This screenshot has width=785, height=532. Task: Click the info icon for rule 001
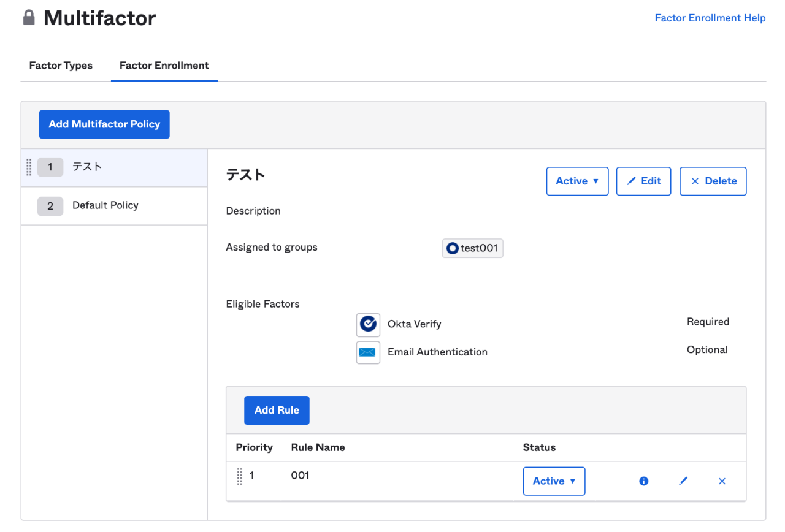pyautogui.click(x=643, y=481)
